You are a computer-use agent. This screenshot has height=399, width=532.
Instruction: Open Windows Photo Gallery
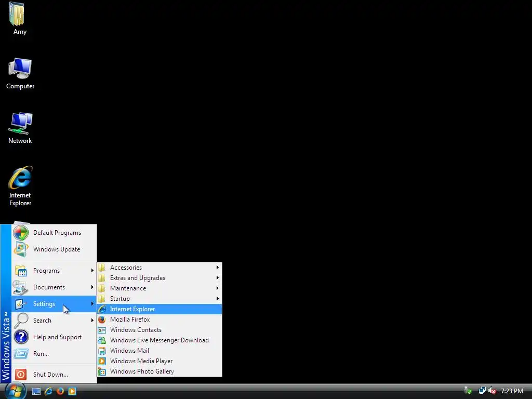[x=159, y=371]
